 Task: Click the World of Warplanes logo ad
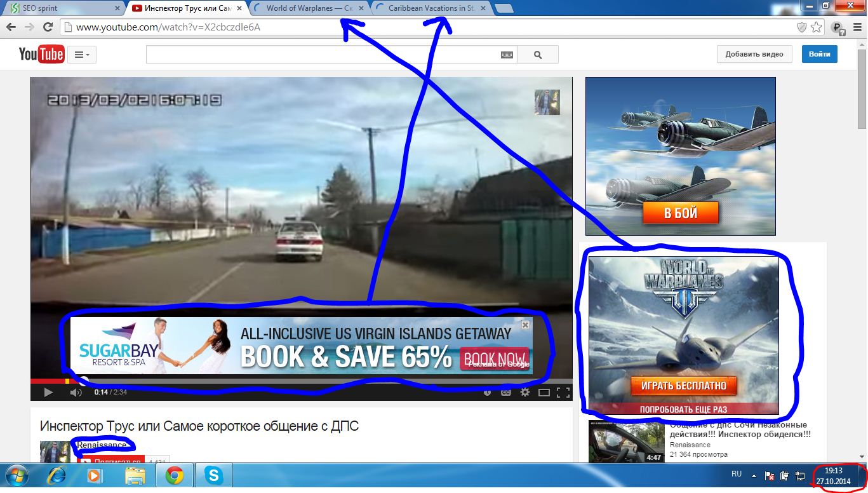[683, 289]
